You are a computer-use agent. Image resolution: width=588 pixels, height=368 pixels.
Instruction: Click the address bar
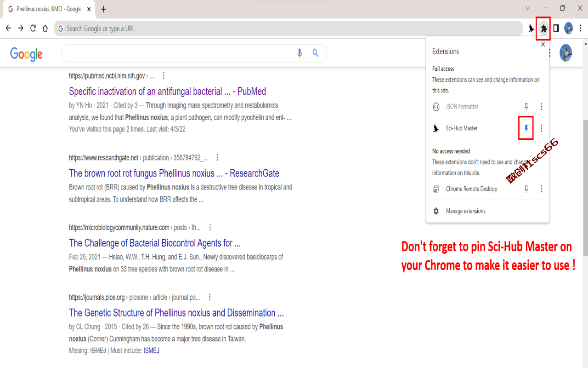pos(288,29)
